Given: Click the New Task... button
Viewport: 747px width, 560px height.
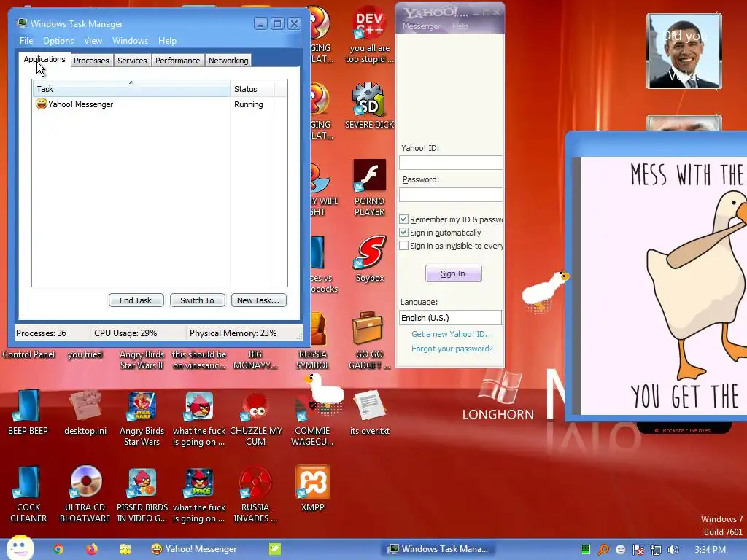Looking at the screenshot, I should [258, 300].
